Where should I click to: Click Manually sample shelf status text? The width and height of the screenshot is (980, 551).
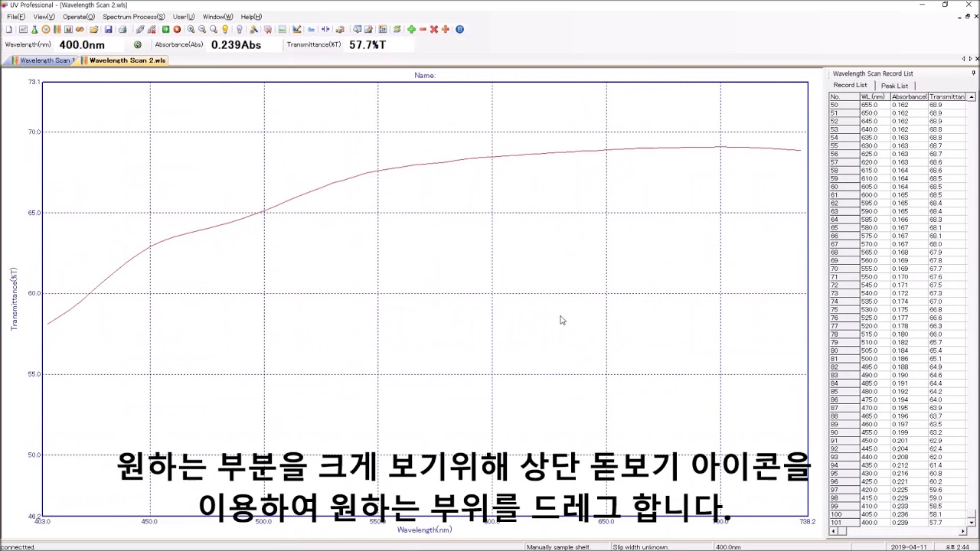(x=558, y=547)
